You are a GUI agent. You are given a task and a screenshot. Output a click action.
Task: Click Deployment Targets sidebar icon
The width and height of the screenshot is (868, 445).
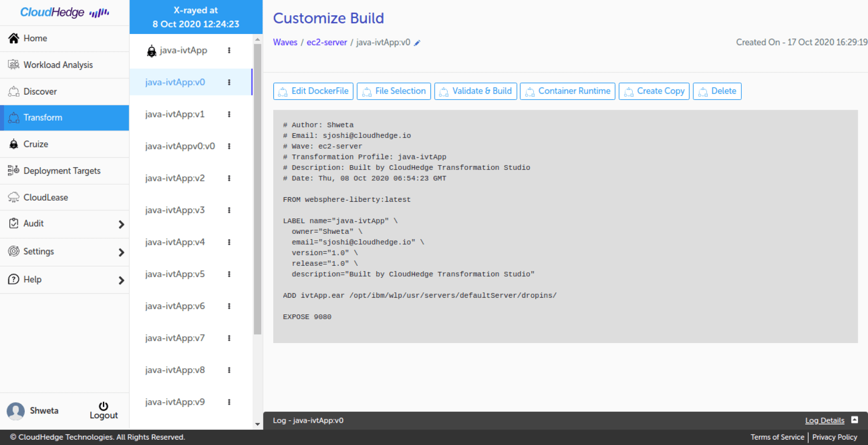13,170
